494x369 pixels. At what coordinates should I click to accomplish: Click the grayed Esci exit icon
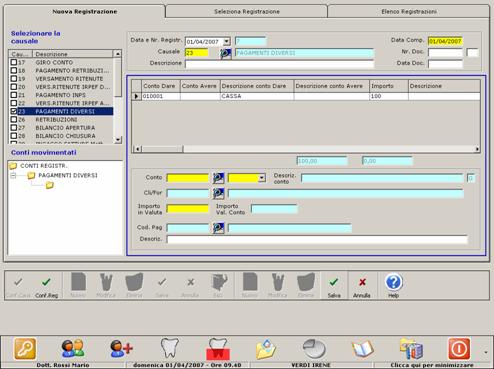[219, 282]
